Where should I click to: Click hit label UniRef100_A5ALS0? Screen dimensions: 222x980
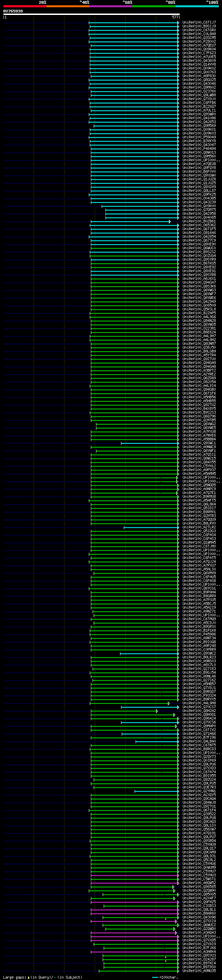199,569
